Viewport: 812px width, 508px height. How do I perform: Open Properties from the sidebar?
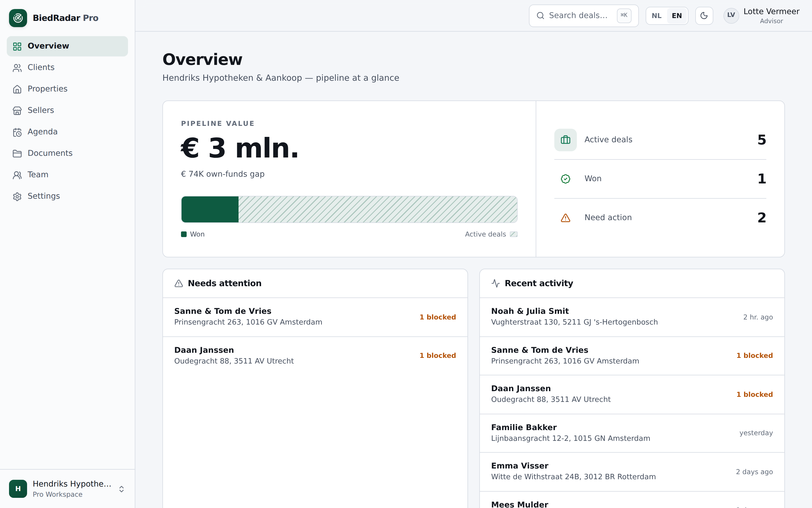(x=67, y=89)
